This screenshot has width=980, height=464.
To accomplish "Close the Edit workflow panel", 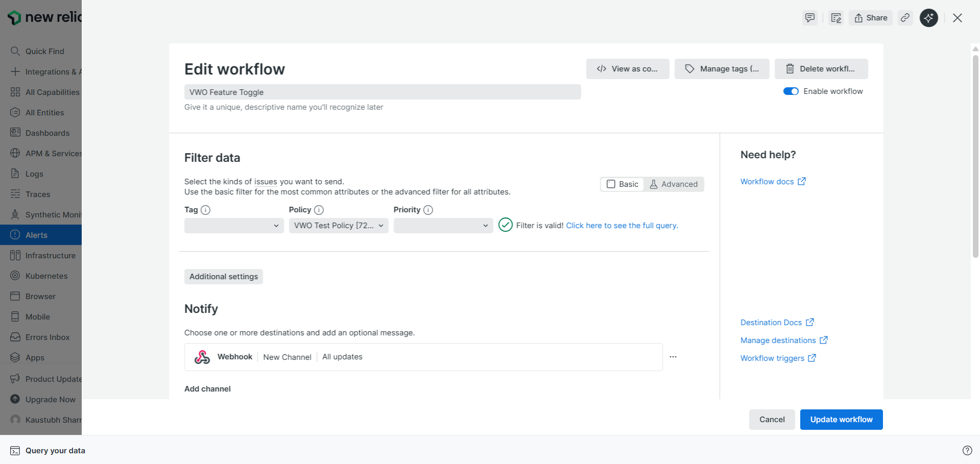I will [958, 18].
